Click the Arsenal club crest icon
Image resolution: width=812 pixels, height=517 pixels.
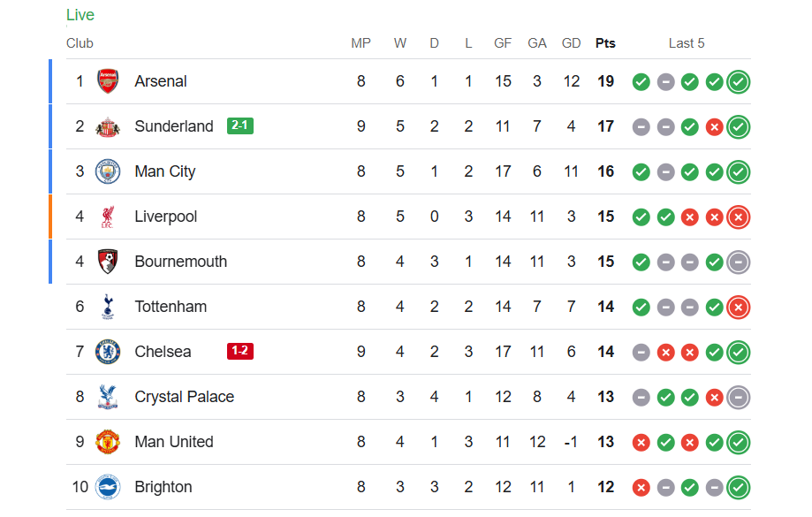[108, 81]
